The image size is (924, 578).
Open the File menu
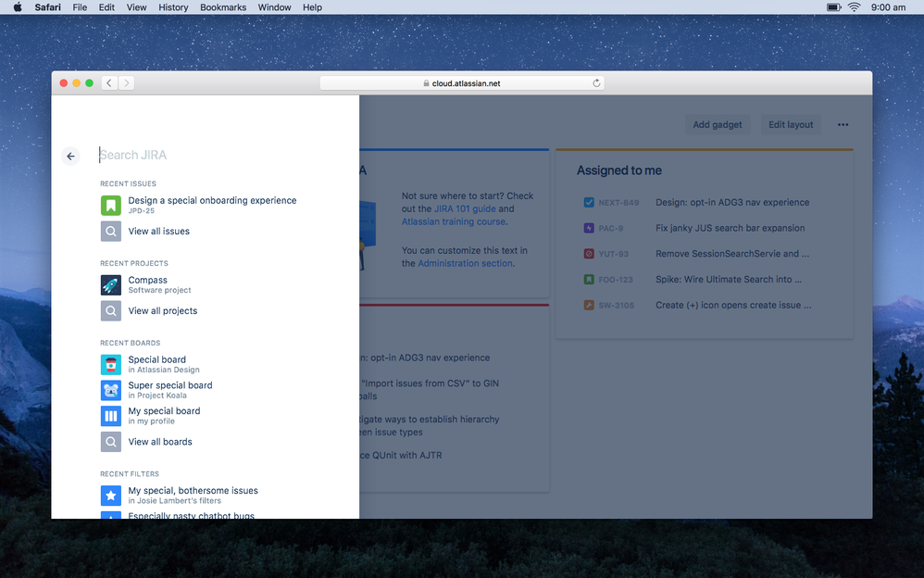(80, 7)
